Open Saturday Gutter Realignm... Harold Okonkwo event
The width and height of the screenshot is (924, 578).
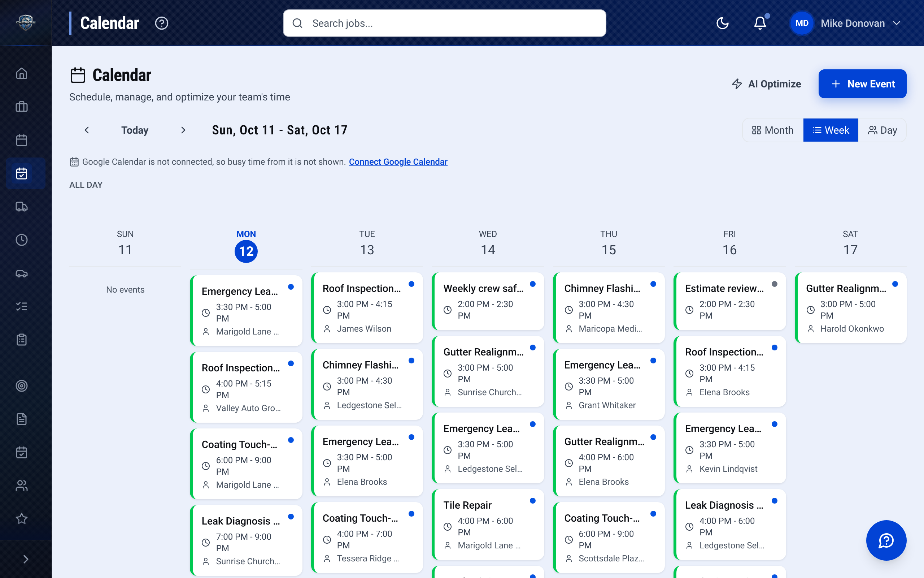tap(851, 308)
